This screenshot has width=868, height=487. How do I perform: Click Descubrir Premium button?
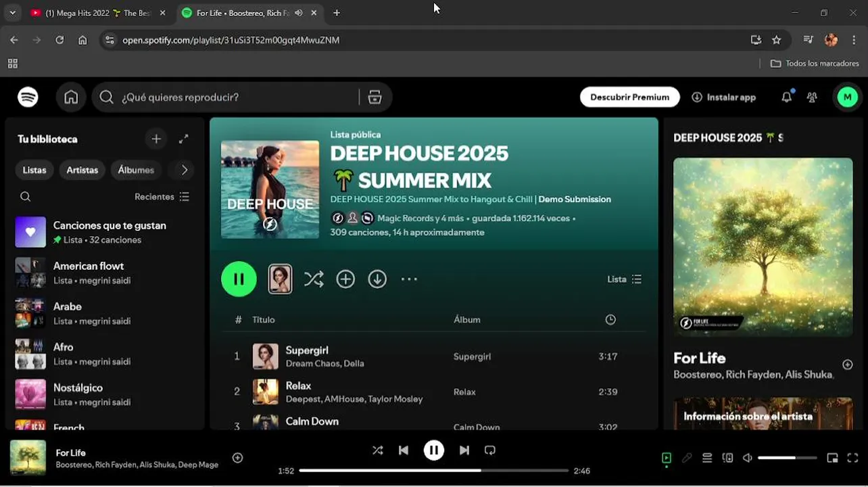tap(629, 97)
